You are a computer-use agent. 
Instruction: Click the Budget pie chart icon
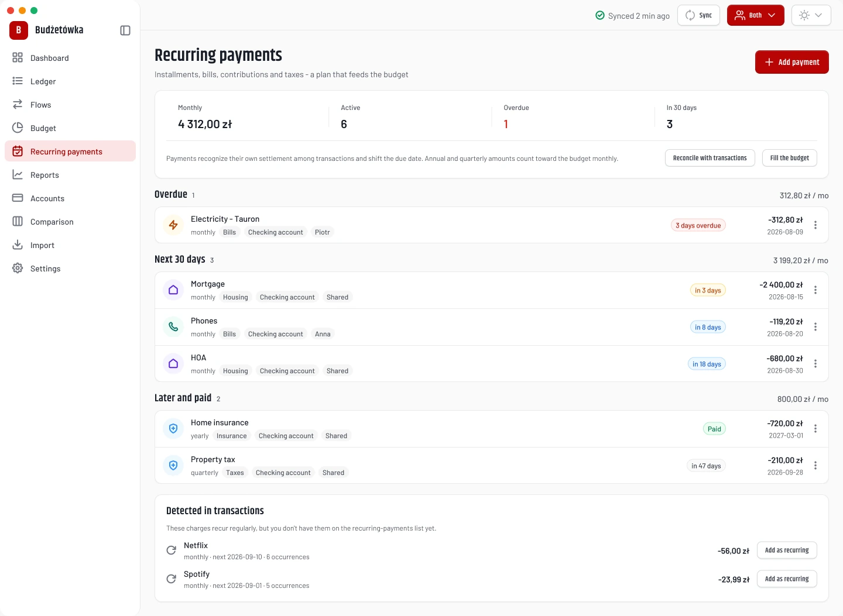(x=18, y=128)
